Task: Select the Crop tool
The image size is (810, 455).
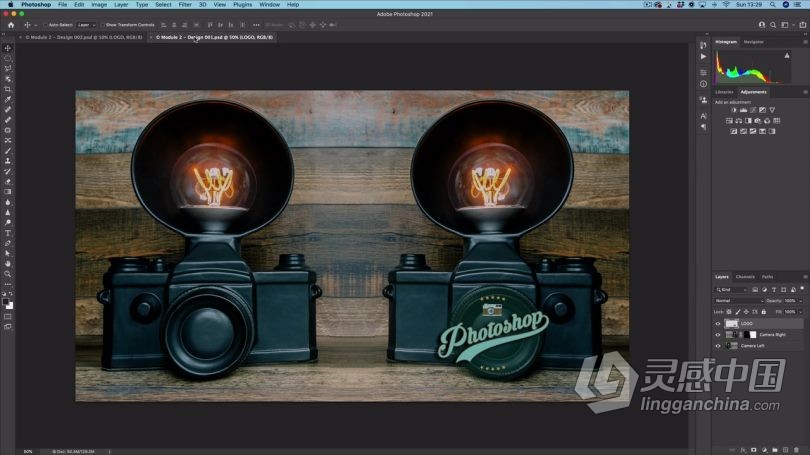Action: pyautogui.click(x=8, y=89)
